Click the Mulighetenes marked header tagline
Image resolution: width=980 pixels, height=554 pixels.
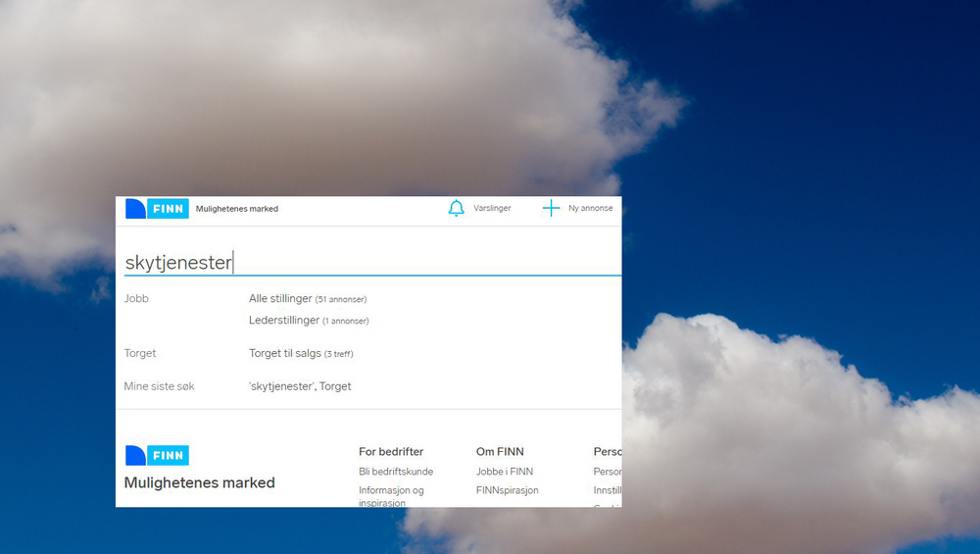point(237,209)
